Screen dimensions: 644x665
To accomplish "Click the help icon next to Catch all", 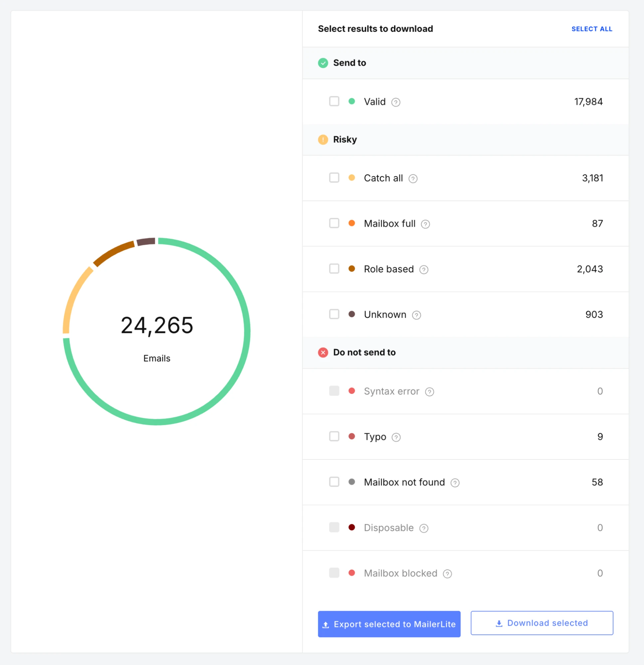I will 413,178.
